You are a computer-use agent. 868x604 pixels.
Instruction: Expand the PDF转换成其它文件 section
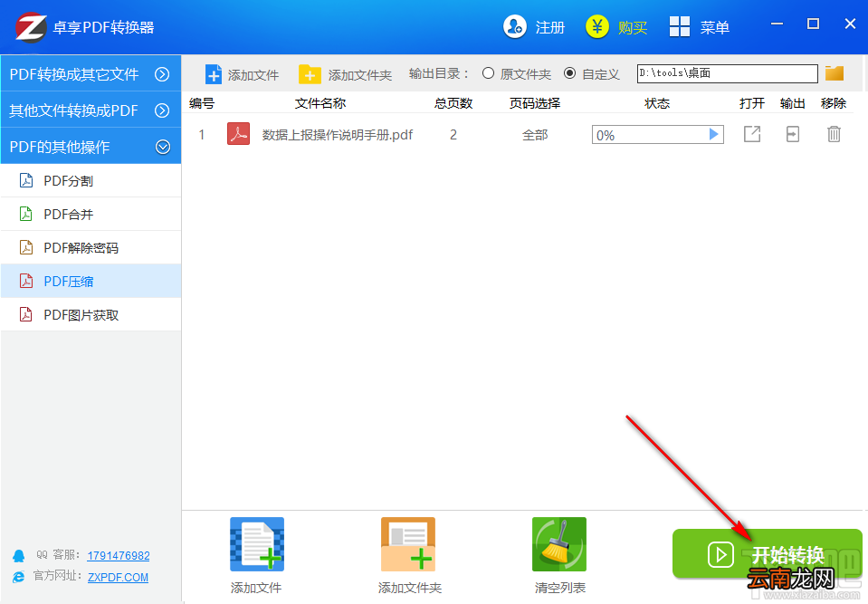91,73
